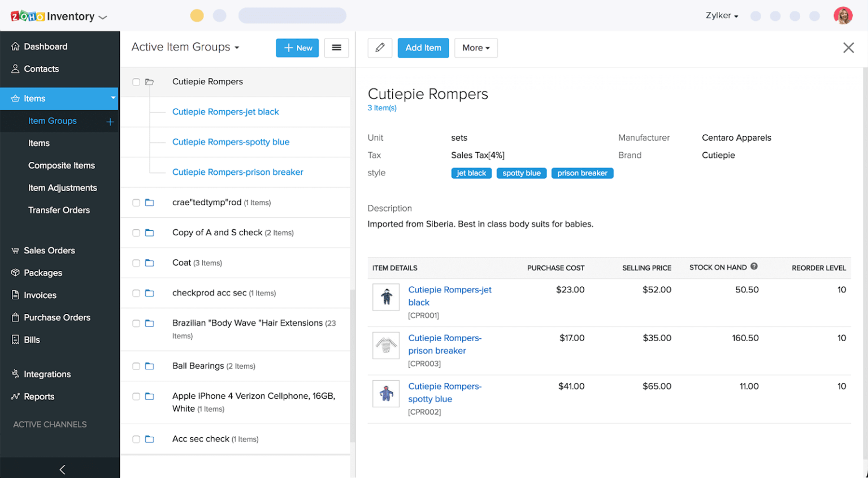This screenshot has height=478, width=868.
Task: Click the spotty blue product thumbnail
Action: pyautogui.click(x=386, y=394)
